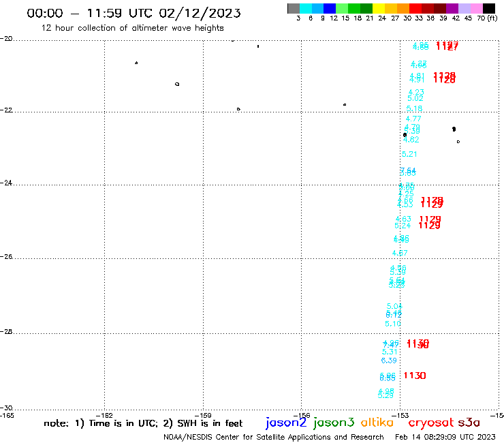The width and height of the screenshot is (504, 443).
Task: Click the title '00:00 – 11:59 UTC 02/12/2023'
Action: [x=133, y=13]
